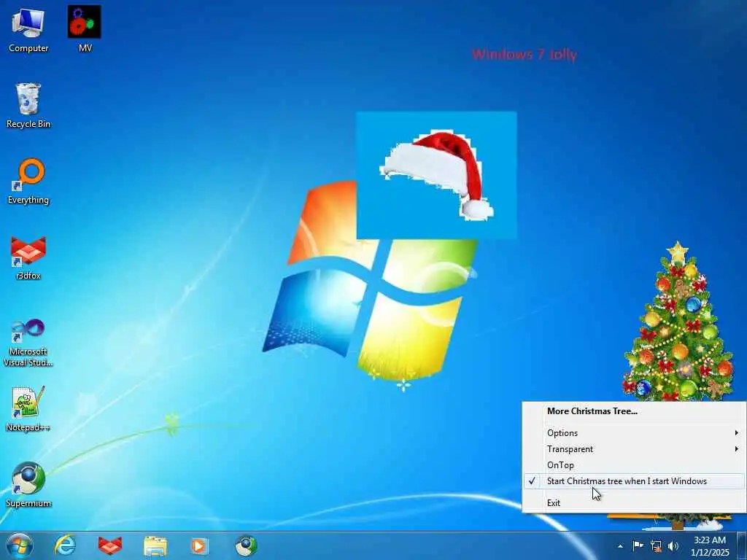This screenshot has width=747, height=560.
Task: Open Windows Explorer from taskbar
Action: (x=155, y=545)
